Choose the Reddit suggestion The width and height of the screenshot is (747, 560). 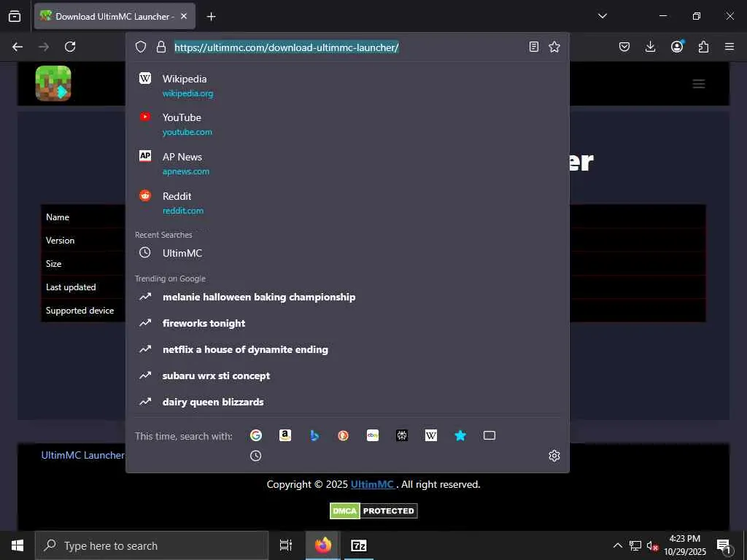(x=347, y=203)
